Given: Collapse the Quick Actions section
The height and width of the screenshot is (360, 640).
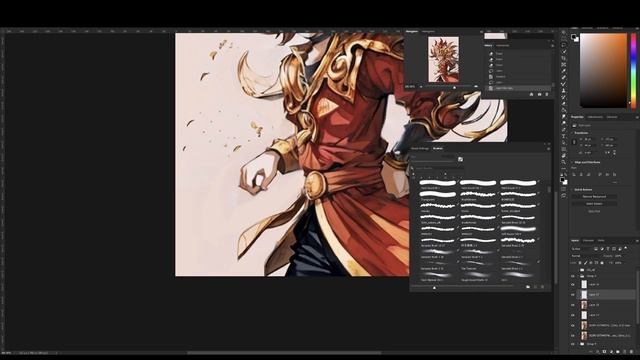Looking at the screenshot, I should (x=572, y=189).
